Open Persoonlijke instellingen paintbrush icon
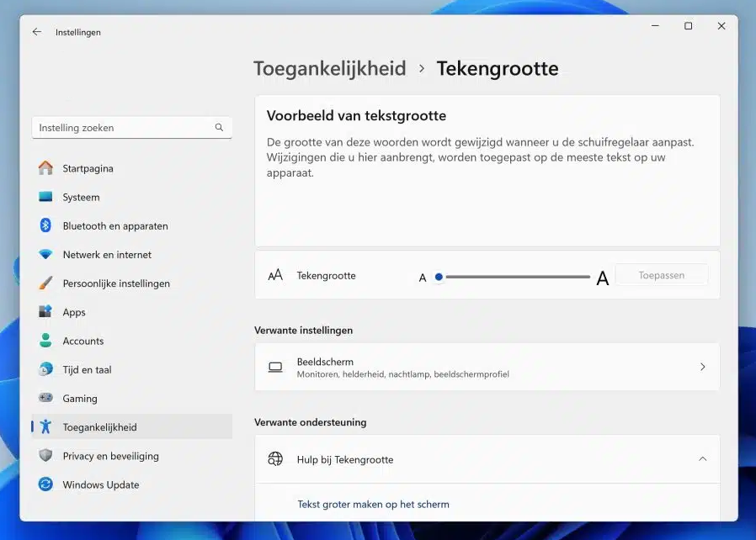 pos(45,283)
